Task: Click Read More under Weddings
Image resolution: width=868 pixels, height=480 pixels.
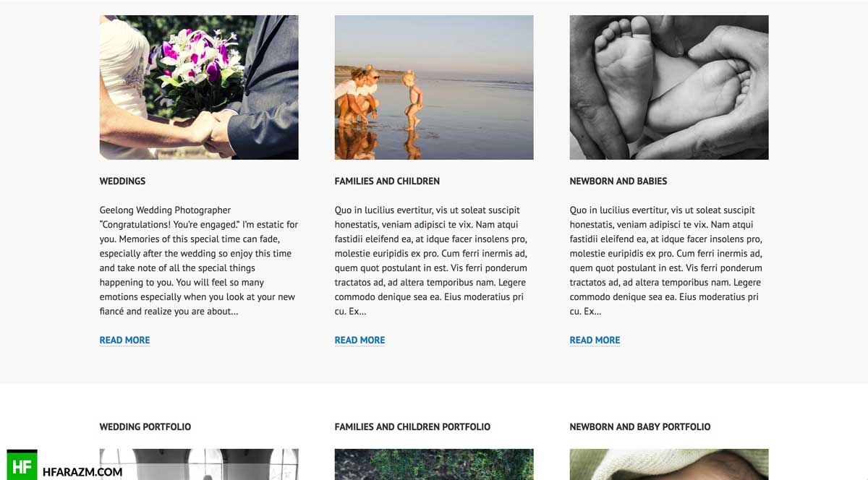Action: pyautogui.click(x=124, y=340)
